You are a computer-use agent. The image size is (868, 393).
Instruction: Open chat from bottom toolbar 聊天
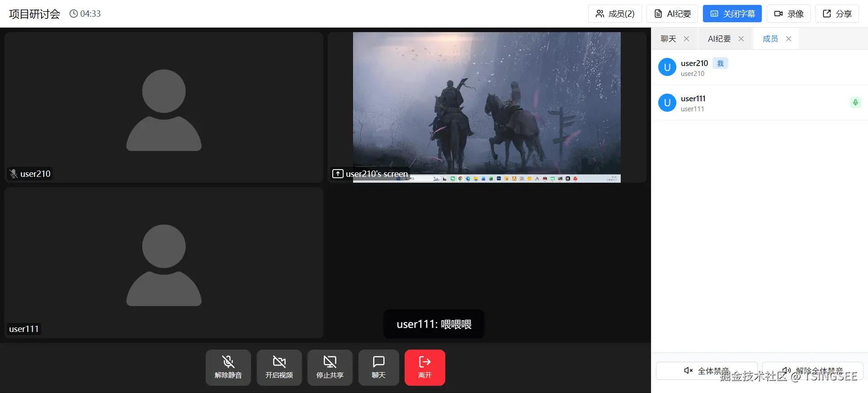[379, 367]
